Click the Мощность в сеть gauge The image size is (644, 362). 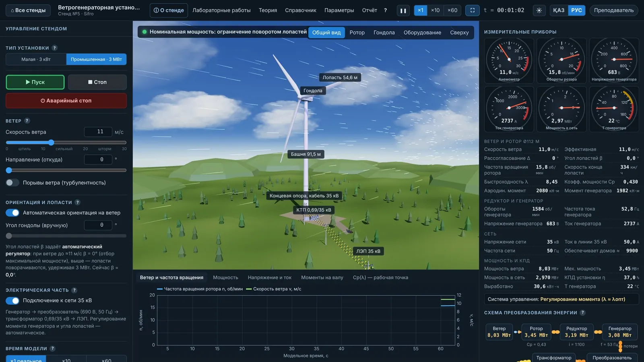tap(561, 109)
